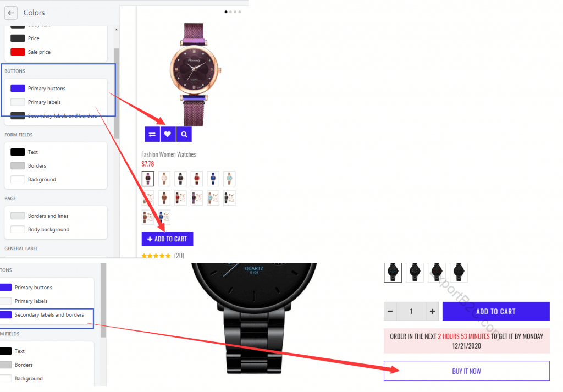Open quick view with magnifier icon

(184, 134)
